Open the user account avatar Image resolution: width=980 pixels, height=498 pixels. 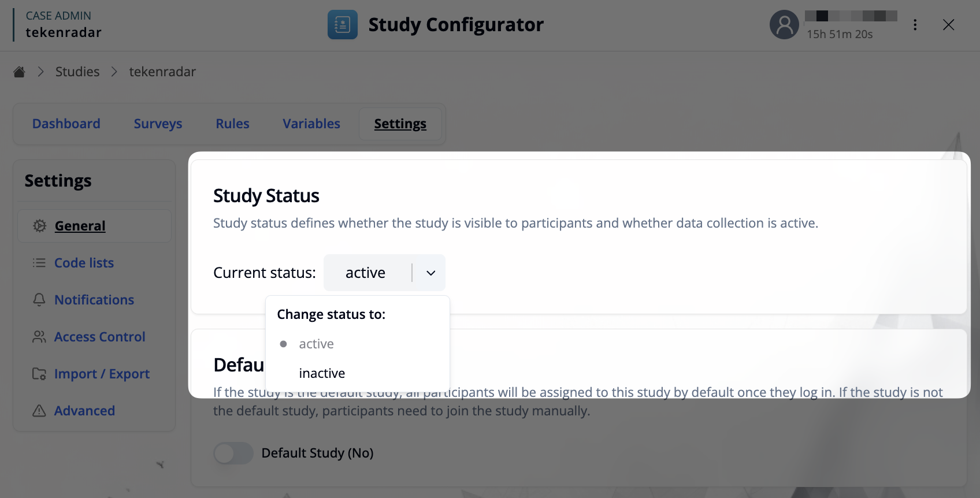784,25
